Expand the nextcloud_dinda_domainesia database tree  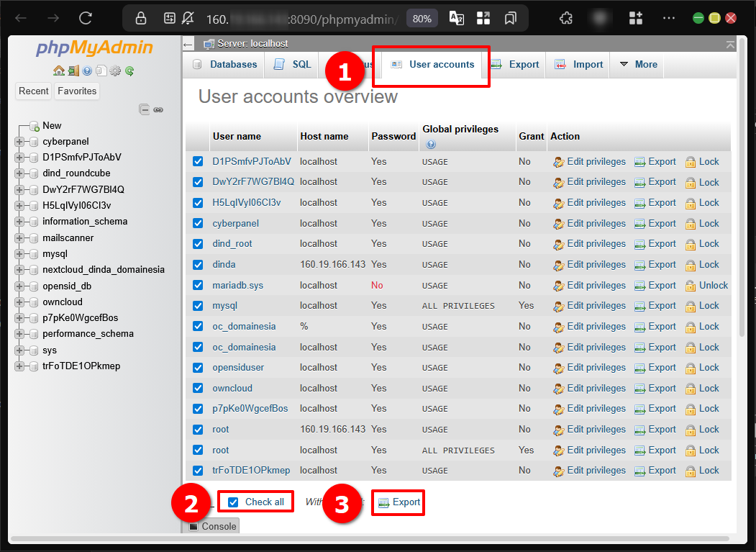tap(19, 270)
